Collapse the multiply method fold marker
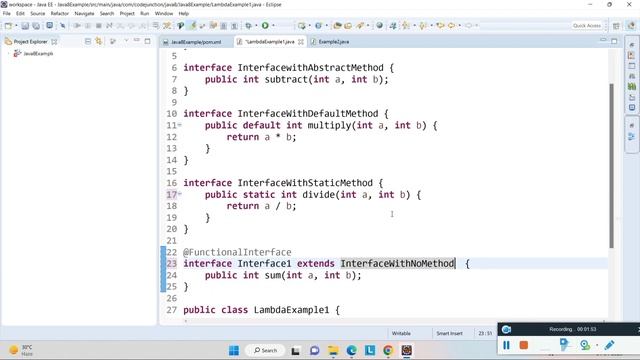Viewport: 640px width, 360px height. 180,125
